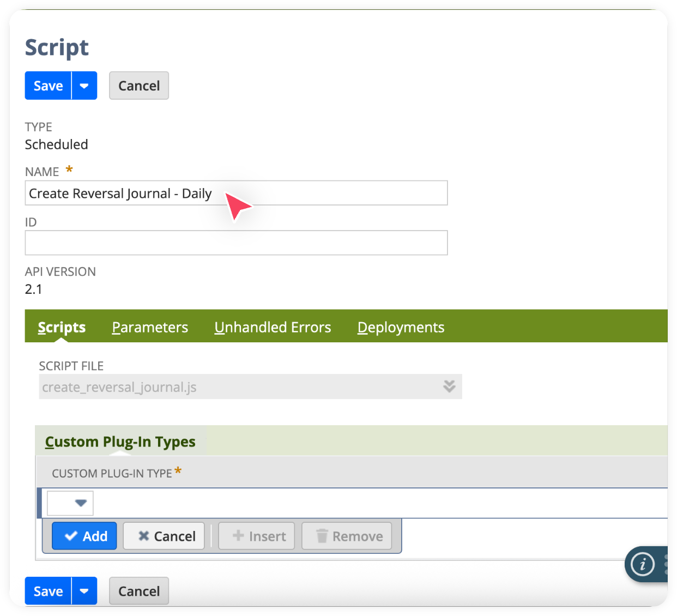Expand the script file double-chevron selector
677x616 pixels.
(449, 386)
